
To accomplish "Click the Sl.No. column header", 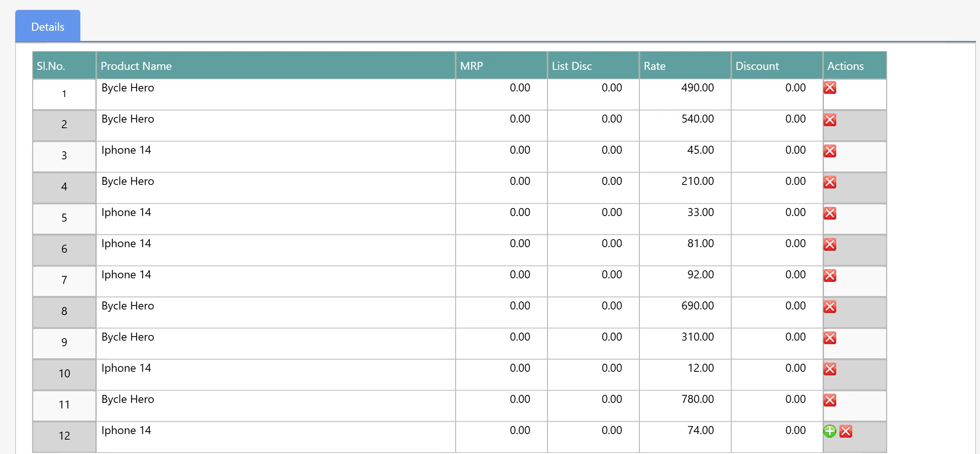I will pos(64,65).
